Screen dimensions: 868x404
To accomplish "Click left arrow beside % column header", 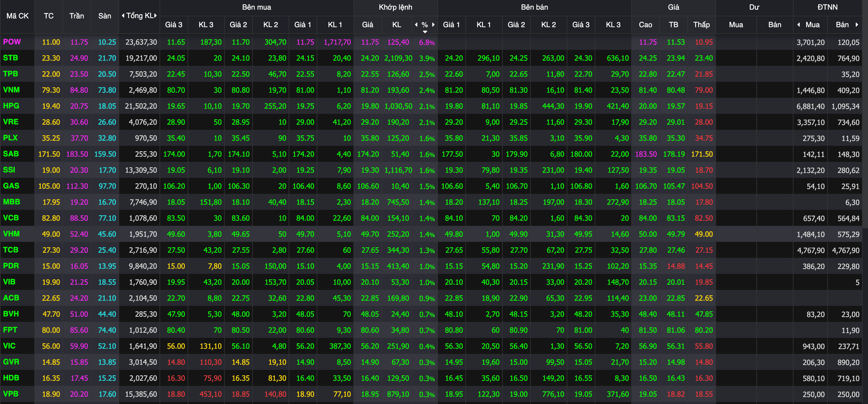I will tap(416, 25).
